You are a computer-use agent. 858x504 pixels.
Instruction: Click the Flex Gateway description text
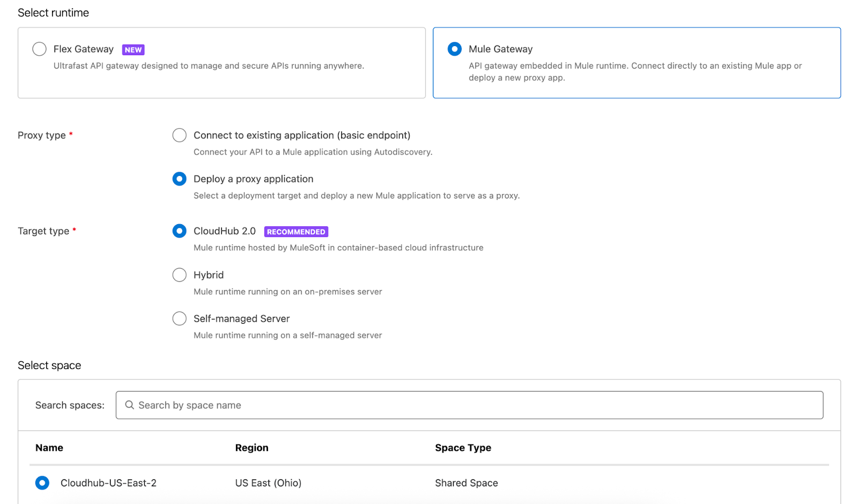point(209,66)
